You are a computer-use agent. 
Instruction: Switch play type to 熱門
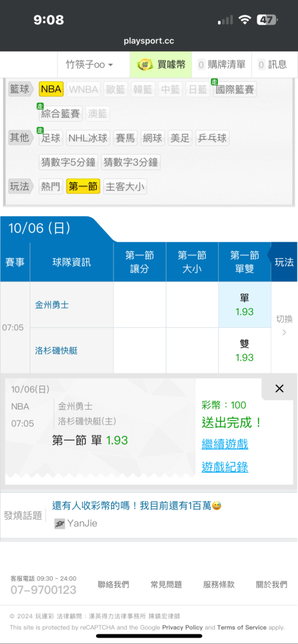click(51, 187)
